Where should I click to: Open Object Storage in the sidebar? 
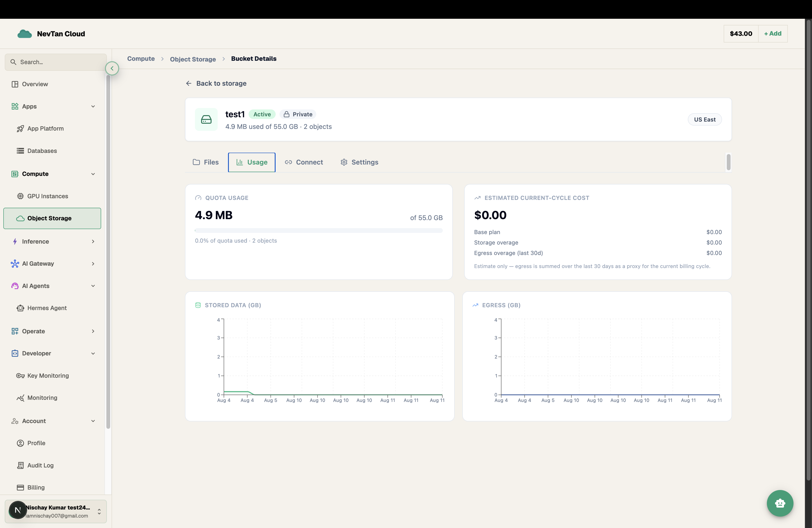coord(52,218)
